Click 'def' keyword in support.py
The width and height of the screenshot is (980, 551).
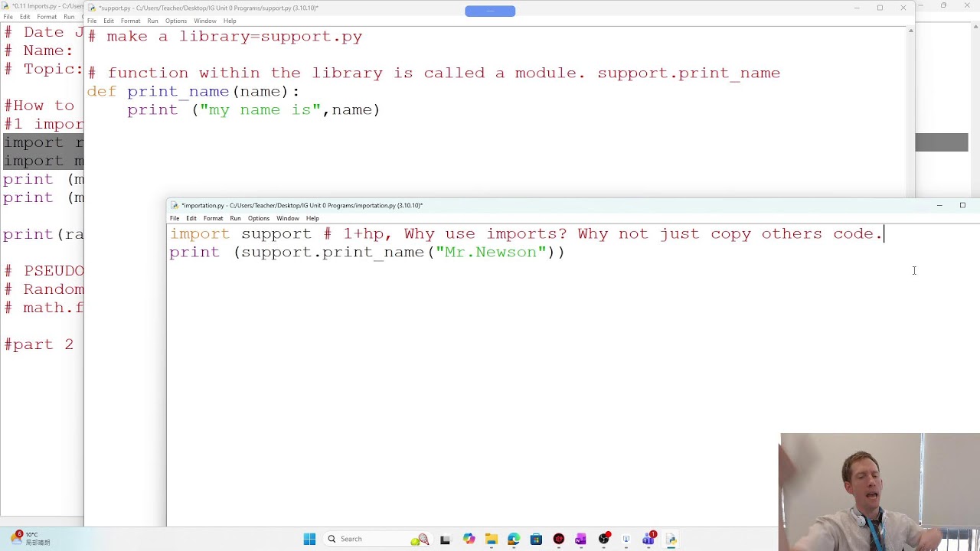(102, 91)
